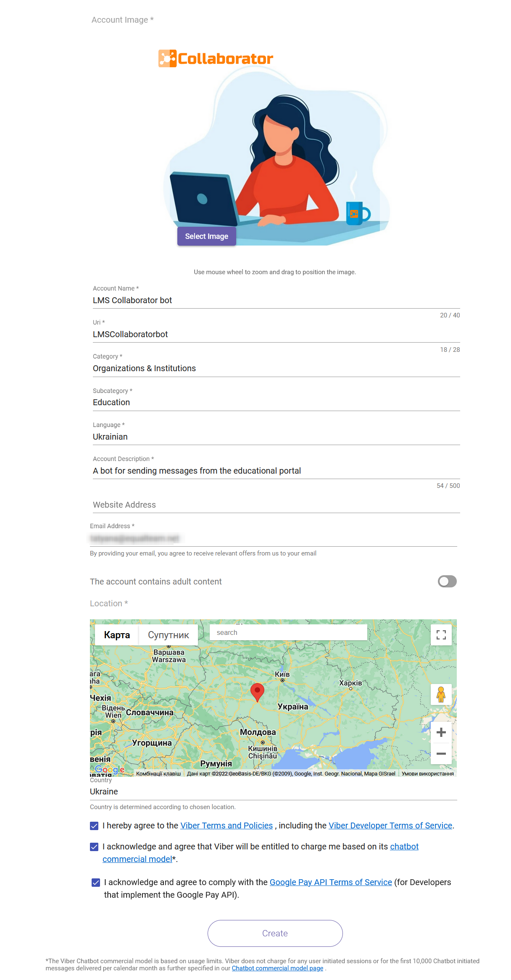Click the Create button
The height and width of the screenshot is (980, 511).
click(275, 933)
